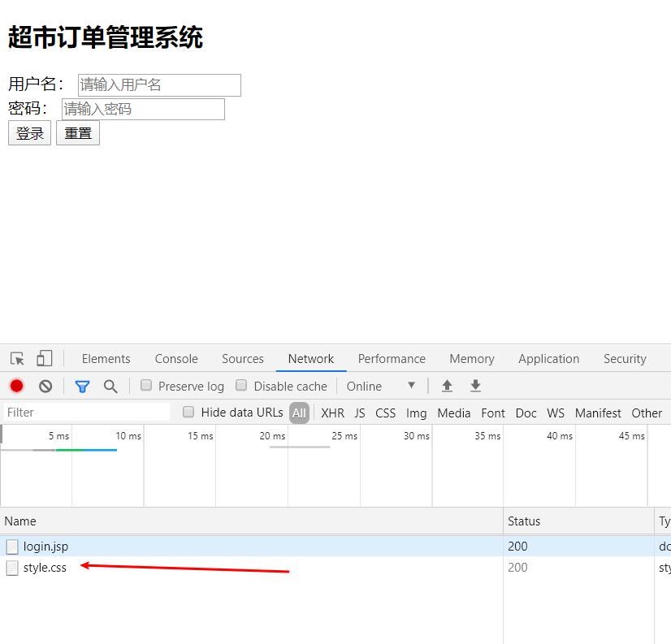Select the login.jsp request row

335,546
